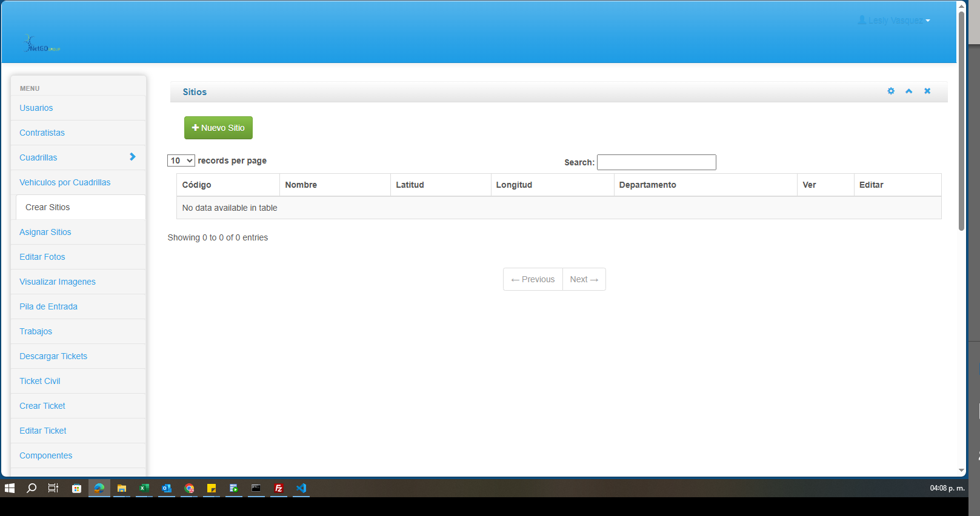Go to the Next page
Screen dimensions: 980x516
(584, 279)
